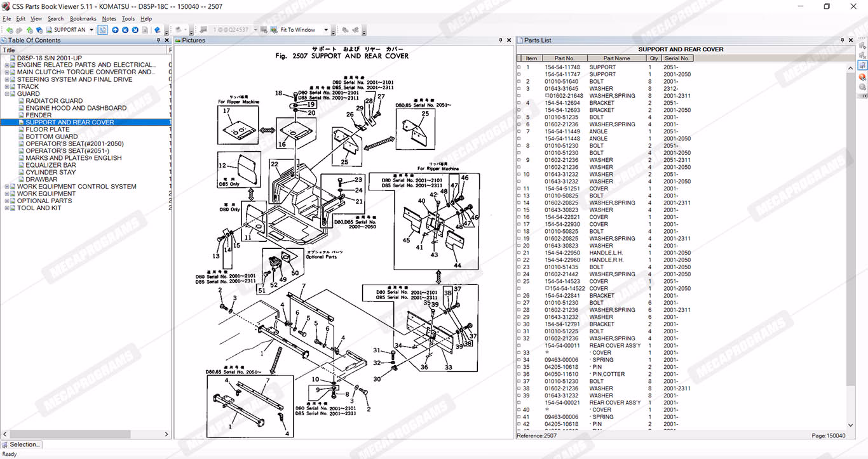
Task: Click the highlighted parts list sidebar icon
Action: pyautogui.click(x=862, y=66)
